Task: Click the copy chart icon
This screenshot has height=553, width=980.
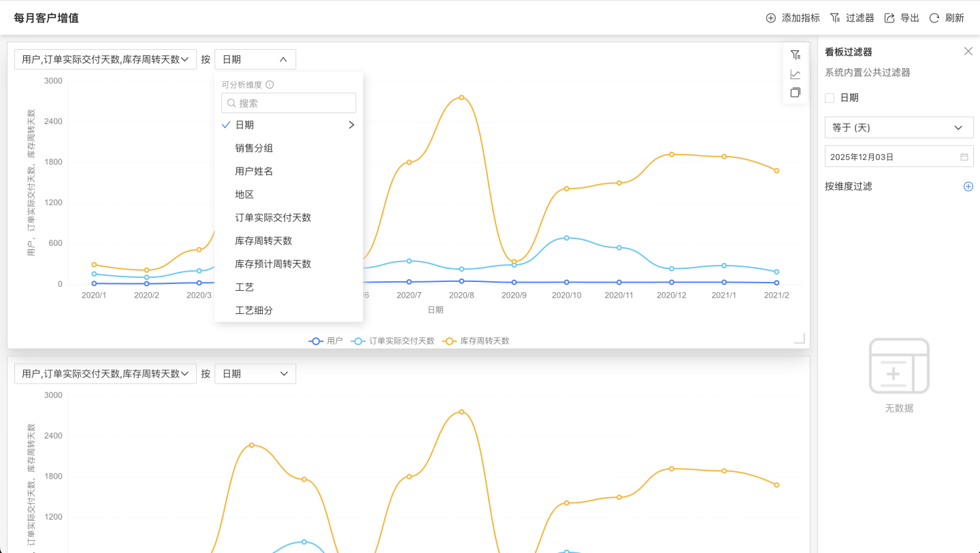Action: click(x=795, y=93)
